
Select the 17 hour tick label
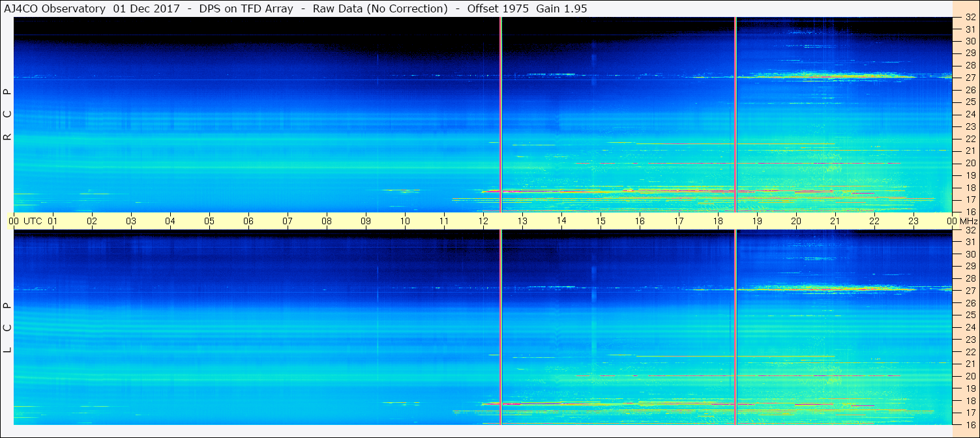(679, 221)
